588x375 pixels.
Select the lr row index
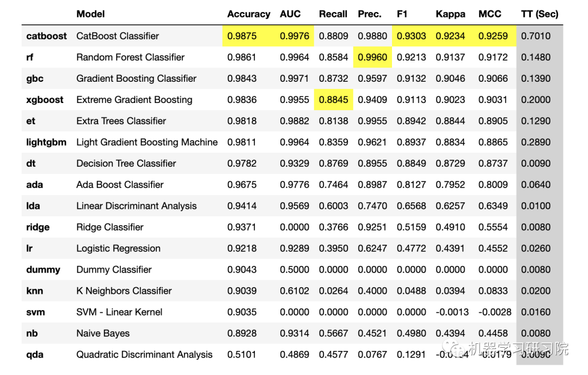(29, 248)
